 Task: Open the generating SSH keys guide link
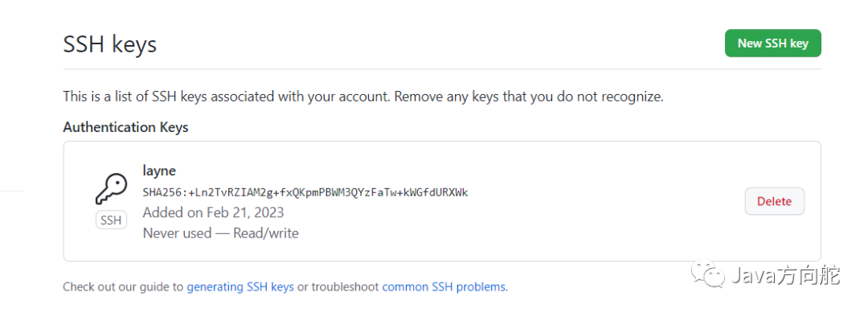pos(240,287)
